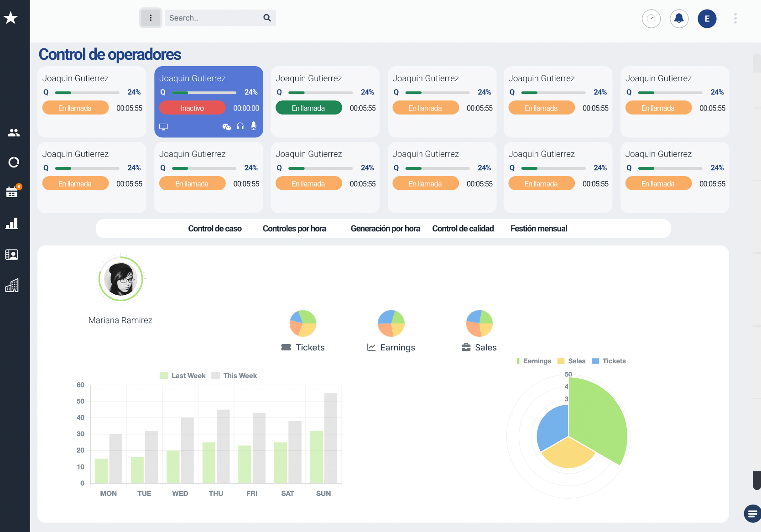Open the contact card sidebar icon
Image resolution: width=761 pixels, height=532 pixels.
point(12,255)
